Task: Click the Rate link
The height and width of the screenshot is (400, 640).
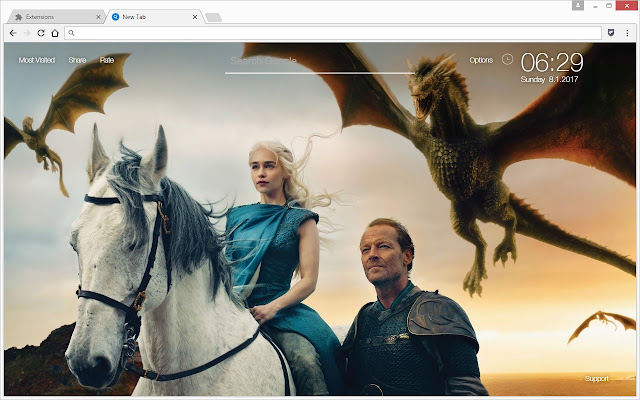Action: coord(107,60)
